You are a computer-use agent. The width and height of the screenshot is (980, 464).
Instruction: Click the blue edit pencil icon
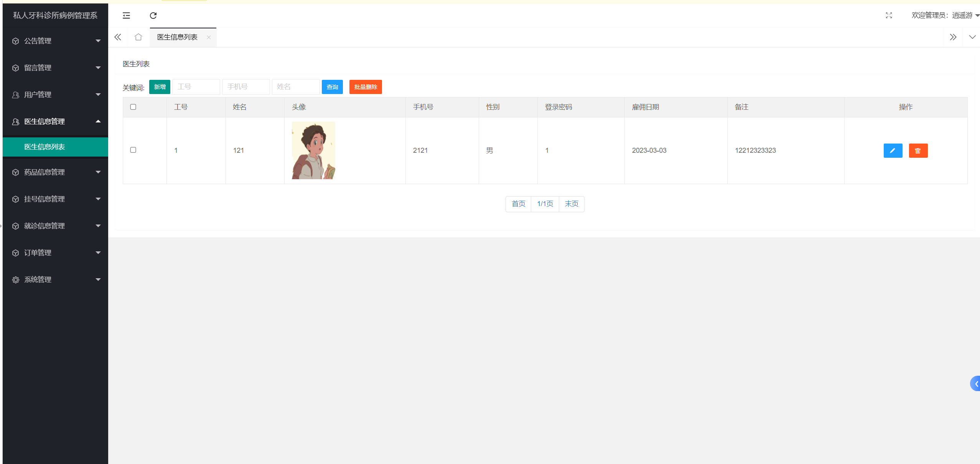point(893,151)
